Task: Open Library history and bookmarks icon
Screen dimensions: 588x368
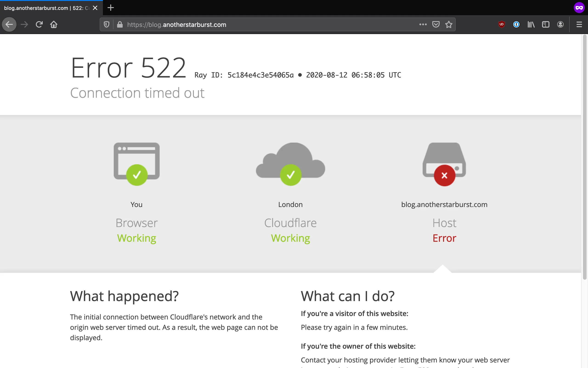Action: [x=531, y=24]
